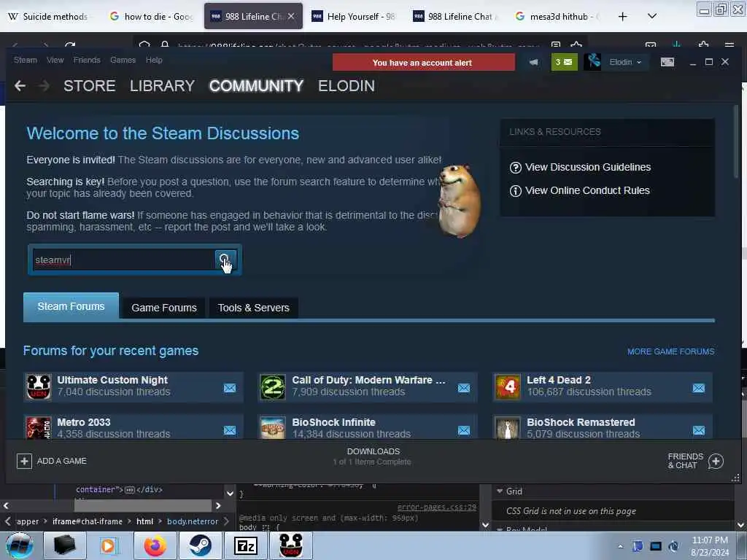Click the Steam icon in the taskbar
This screenshot has height=560, width=747.
[201, 545]
